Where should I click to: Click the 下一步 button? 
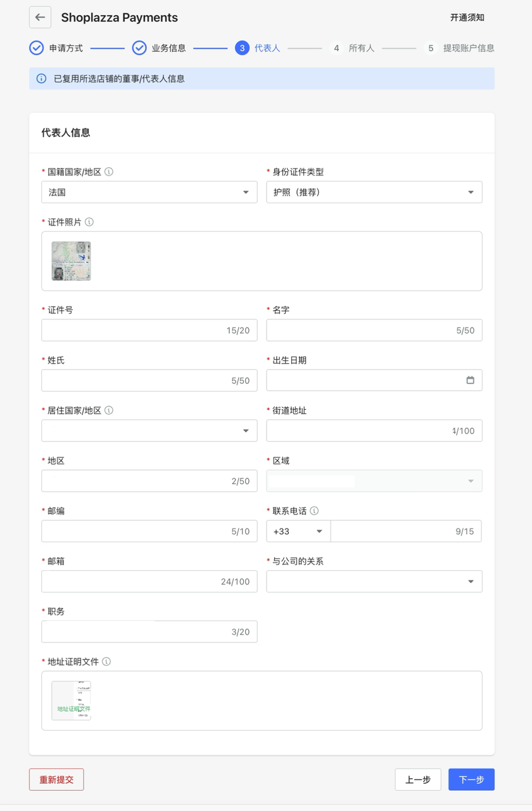(471, 779)
